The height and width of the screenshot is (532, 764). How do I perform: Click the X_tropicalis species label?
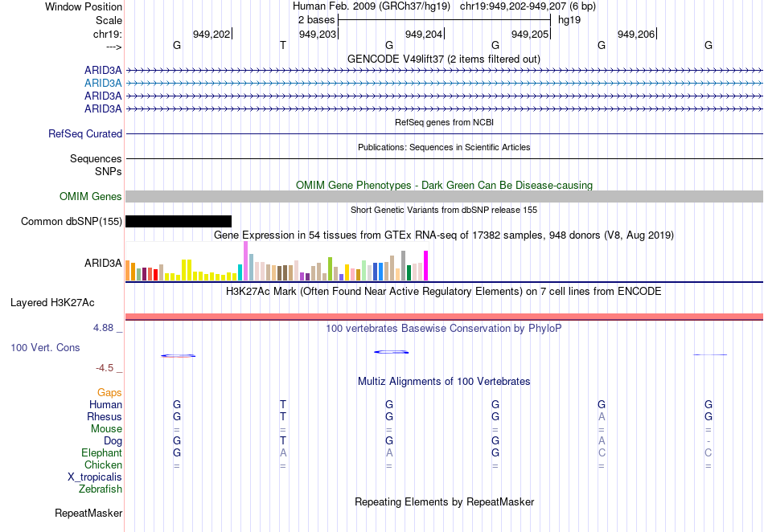(x=95, y=477)
